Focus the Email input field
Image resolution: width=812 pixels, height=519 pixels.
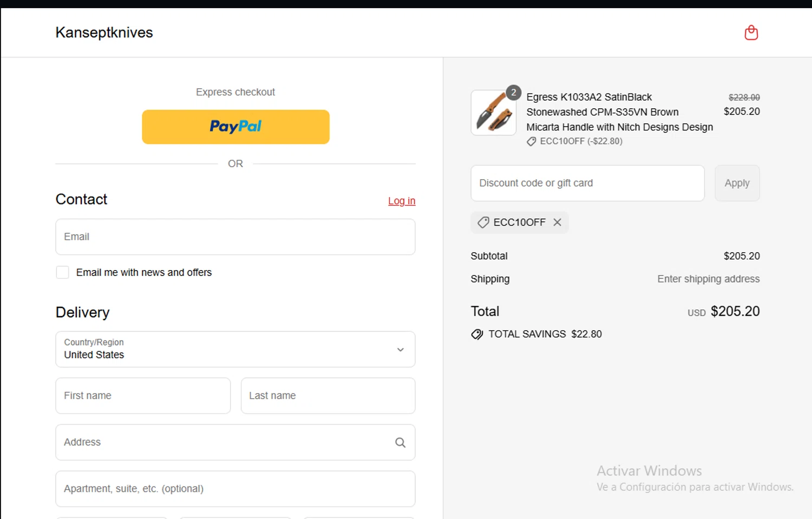(235, 236)
